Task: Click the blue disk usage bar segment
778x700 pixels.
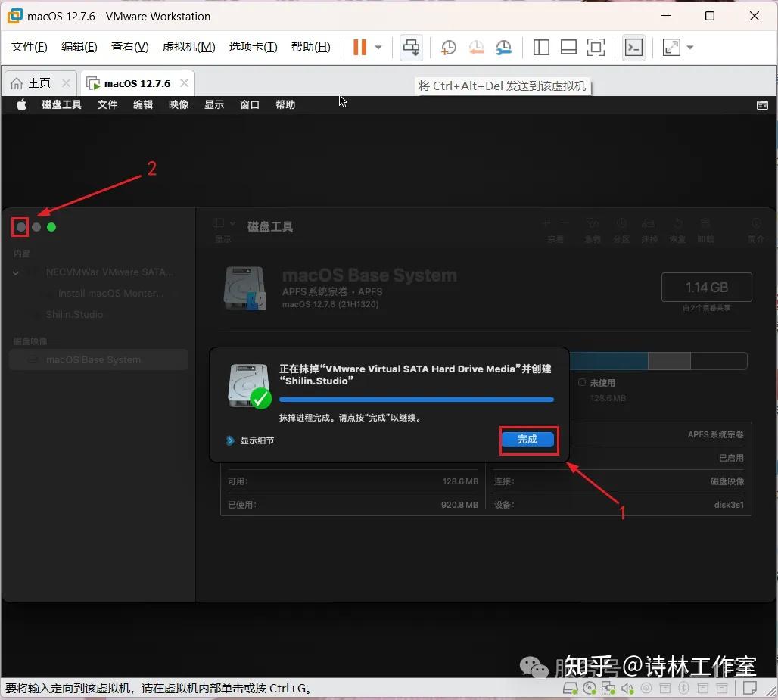Action: (x=608, y=361)
